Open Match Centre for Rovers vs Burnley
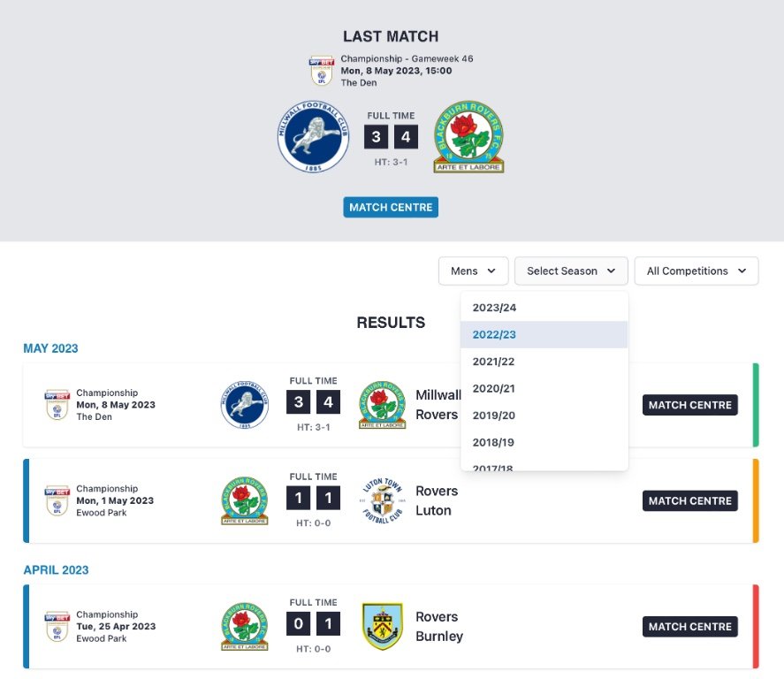 689,626
